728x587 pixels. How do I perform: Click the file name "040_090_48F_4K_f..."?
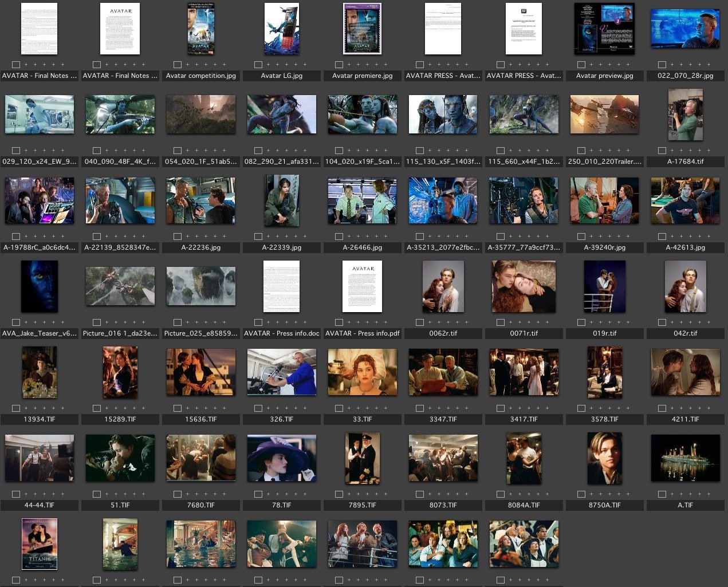point(120,161)
